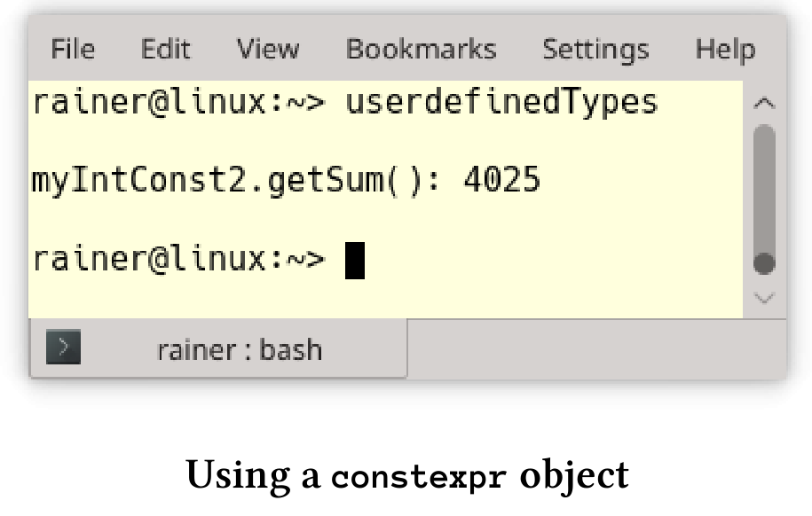Click the last rainer@linux prompt
Screen dimensions: 812x516
178,259
